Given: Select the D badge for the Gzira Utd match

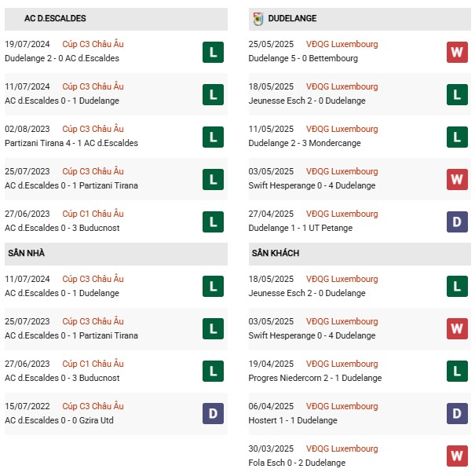Looking at the screenshot, I should click(x=213, y=413).
